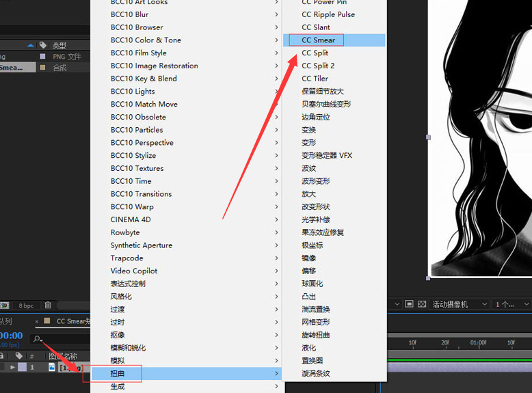Click the 类型 column header

point(59,45)
